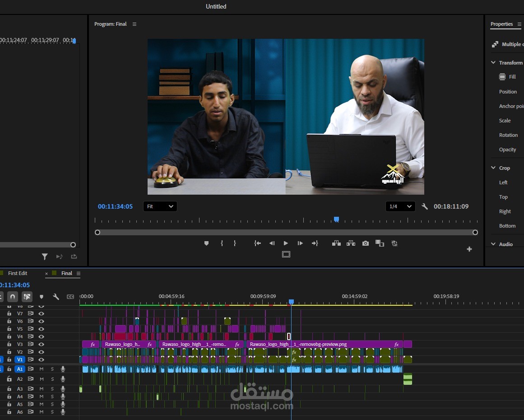Open the Fit zoom level dropdown
The width and height of the screenshot is (524, 420).
pos(160,206)
